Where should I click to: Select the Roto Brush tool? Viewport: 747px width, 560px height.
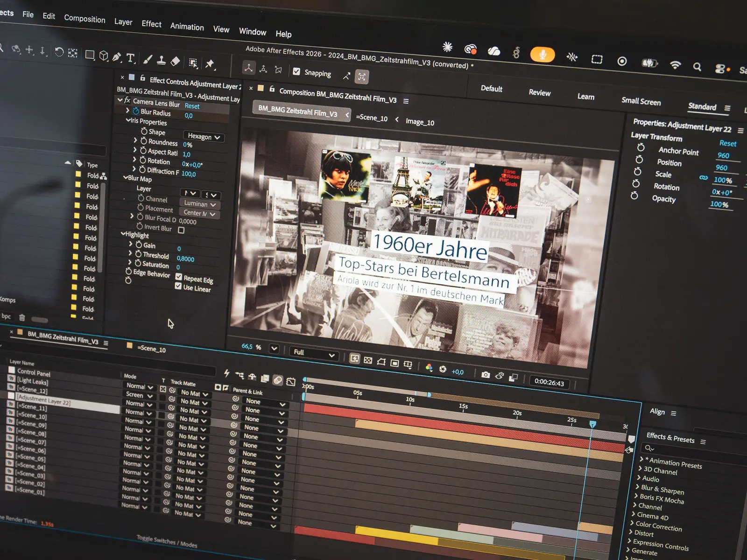[x=193, y=63]
